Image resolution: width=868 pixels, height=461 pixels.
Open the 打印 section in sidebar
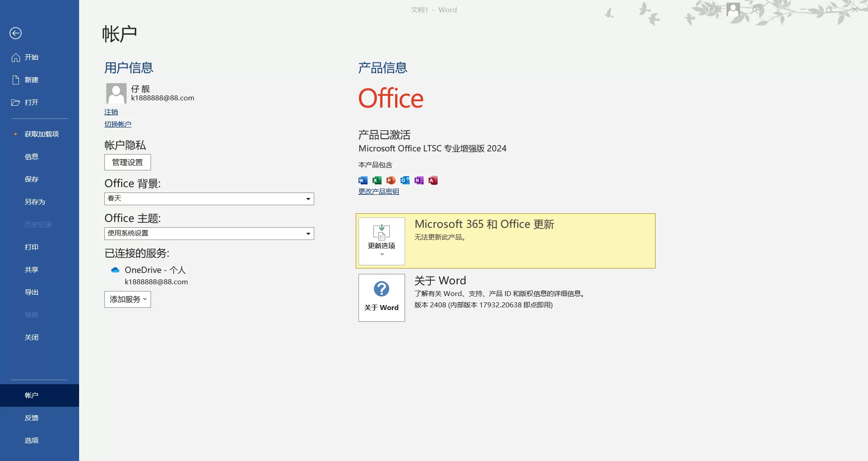point(31,247)
